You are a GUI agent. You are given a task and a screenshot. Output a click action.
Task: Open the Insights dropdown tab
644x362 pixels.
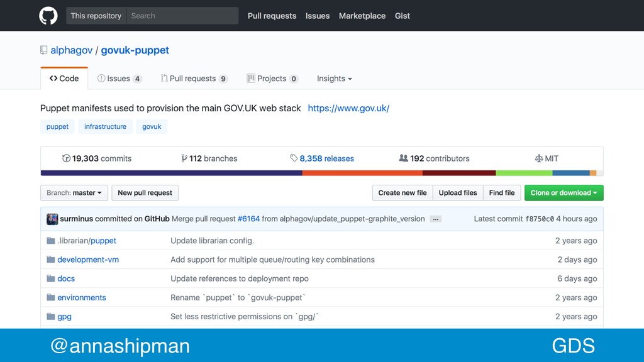point(335,79)
